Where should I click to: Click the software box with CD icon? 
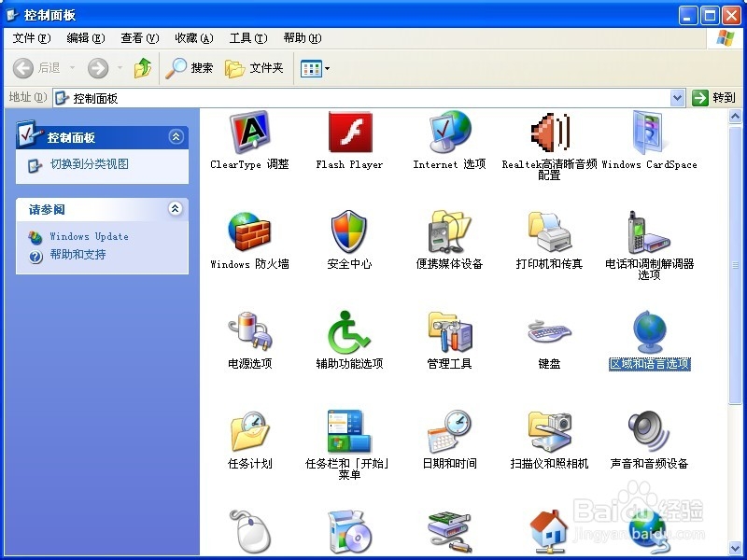click(x=349, y=531)
